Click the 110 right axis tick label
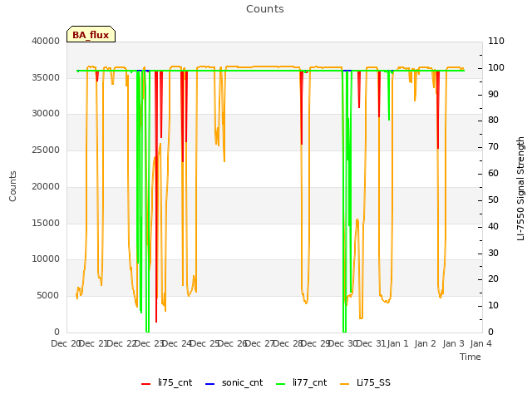 [496, 41]
